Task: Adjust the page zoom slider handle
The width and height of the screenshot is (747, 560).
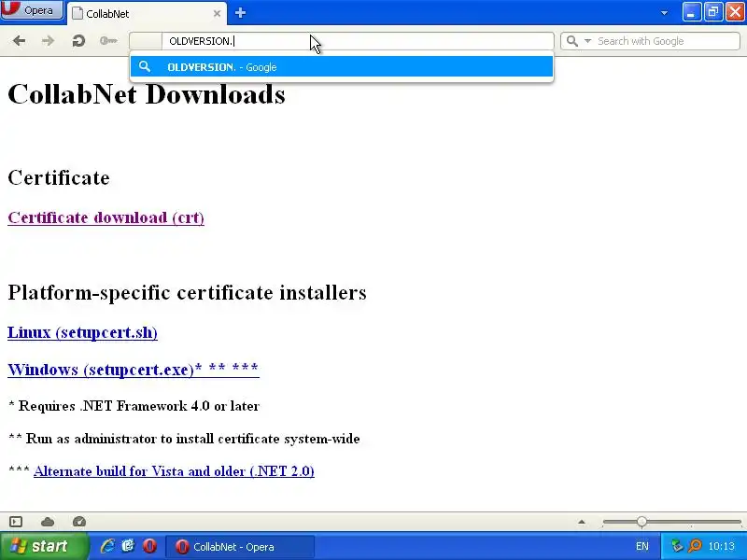Action: (641, 522)
